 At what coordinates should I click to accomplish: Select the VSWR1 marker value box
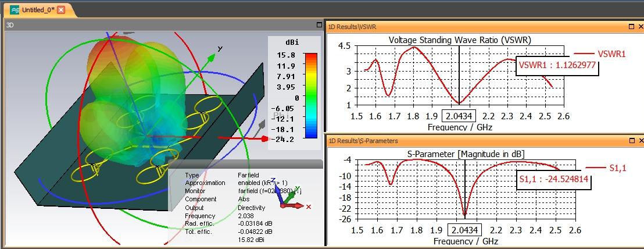(x=557, y=65)
